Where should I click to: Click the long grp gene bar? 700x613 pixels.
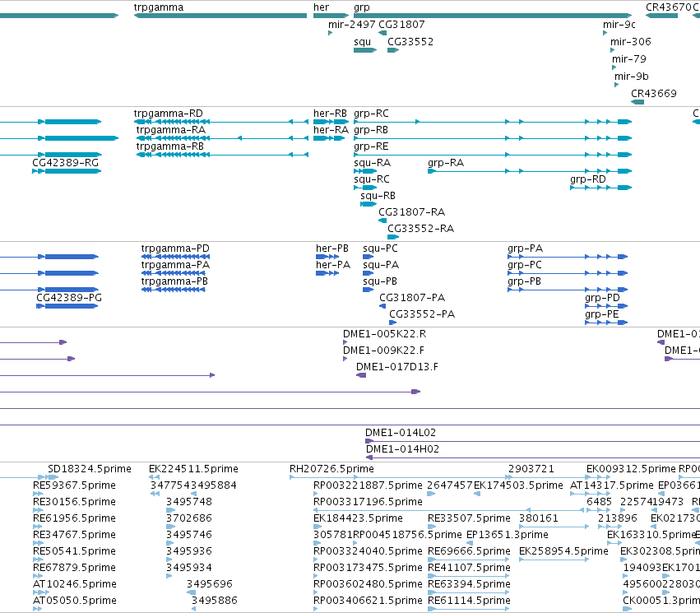coord(493,16)
